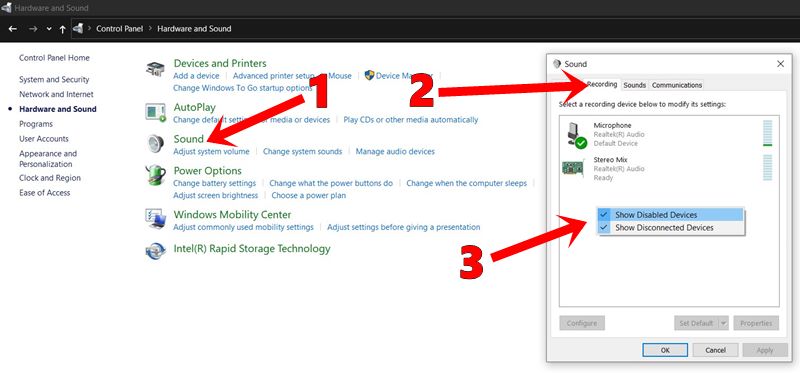
Task: Open Control Panel Home in sidebar
Action: tap(54, 58)
